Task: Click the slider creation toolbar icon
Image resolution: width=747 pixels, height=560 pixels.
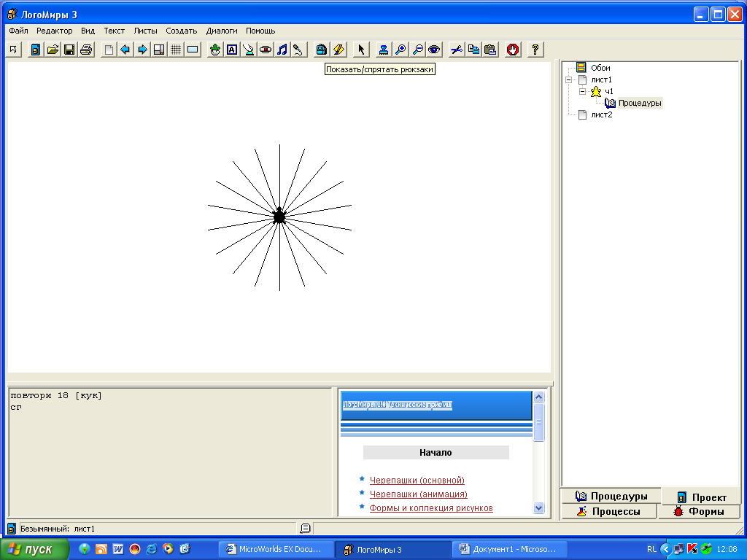Action: [x=249, y=50]
